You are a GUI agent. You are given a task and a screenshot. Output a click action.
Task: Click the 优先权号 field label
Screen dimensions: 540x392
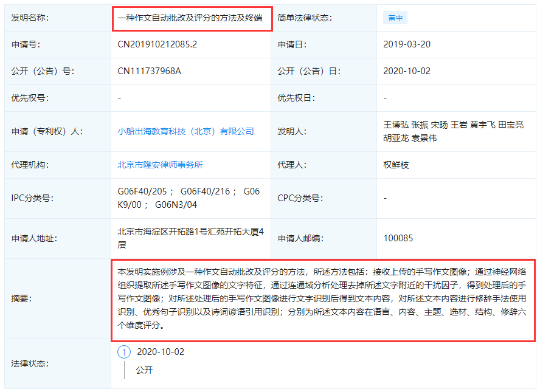30,98
